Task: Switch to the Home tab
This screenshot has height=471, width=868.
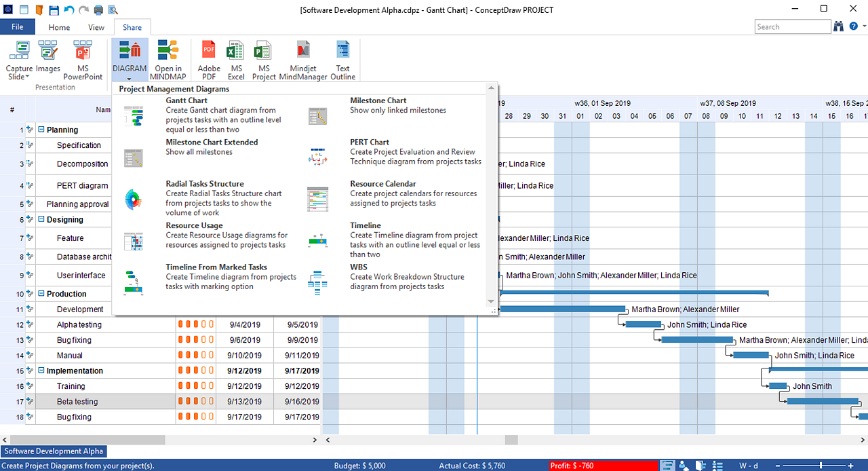Action: [59, 27]
